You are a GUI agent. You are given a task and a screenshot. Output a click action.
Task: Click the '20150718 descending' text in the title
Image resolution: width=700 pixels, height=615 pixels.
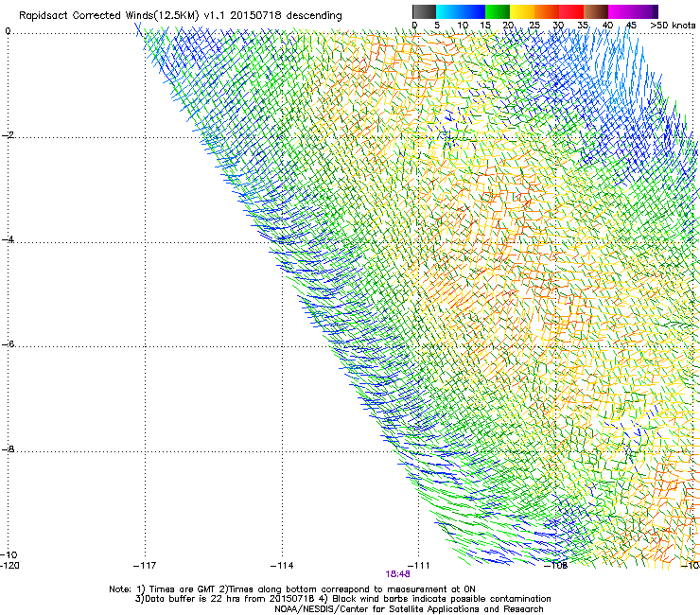tap(286, 16)
